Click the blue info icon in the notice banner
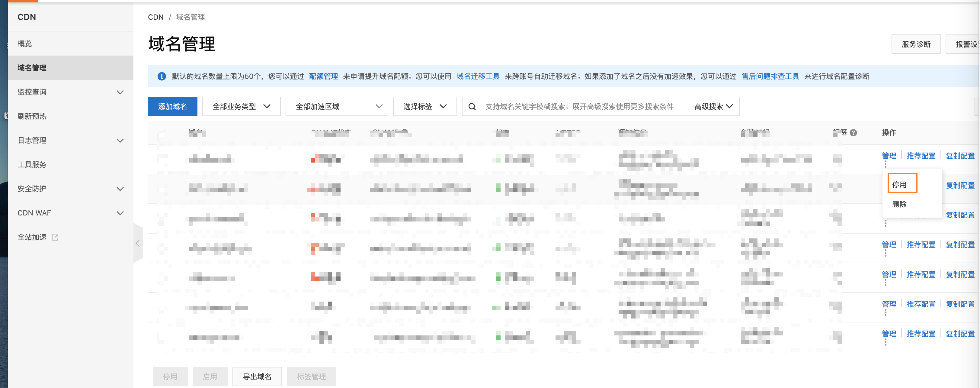 point(162,76)
